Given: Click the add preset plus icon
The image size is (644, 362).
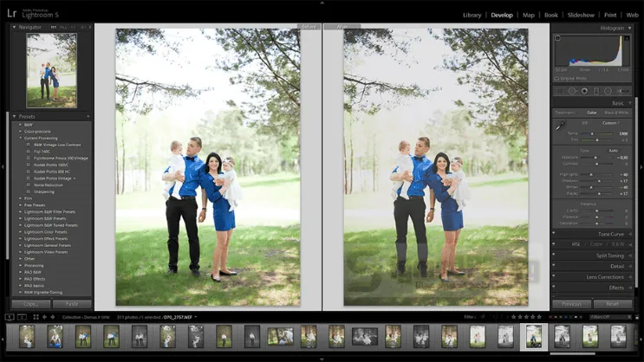Looking at the screenshot, I should pyautogui.click(x=88, y=117).
